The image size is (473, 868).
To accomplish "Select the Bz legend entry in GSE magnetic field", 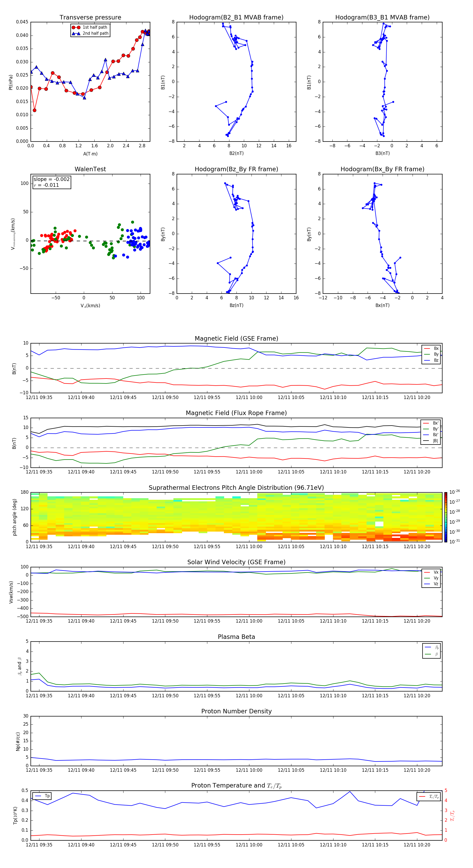I will (431, 360).
